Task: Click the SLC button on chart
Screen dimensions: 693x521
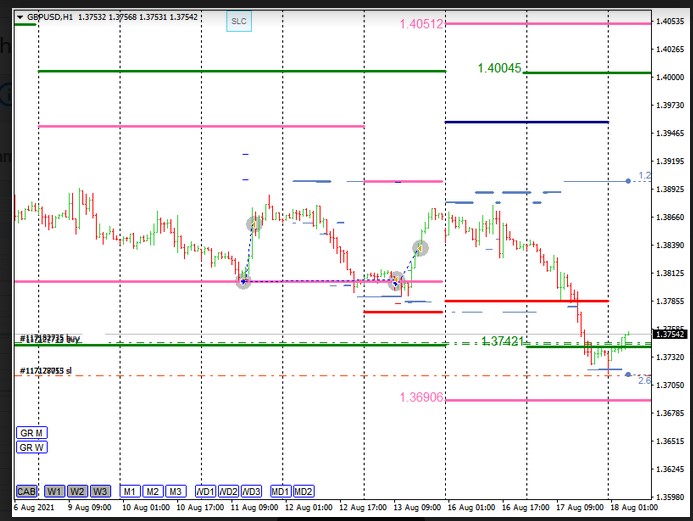Action: tap(238, 20)
